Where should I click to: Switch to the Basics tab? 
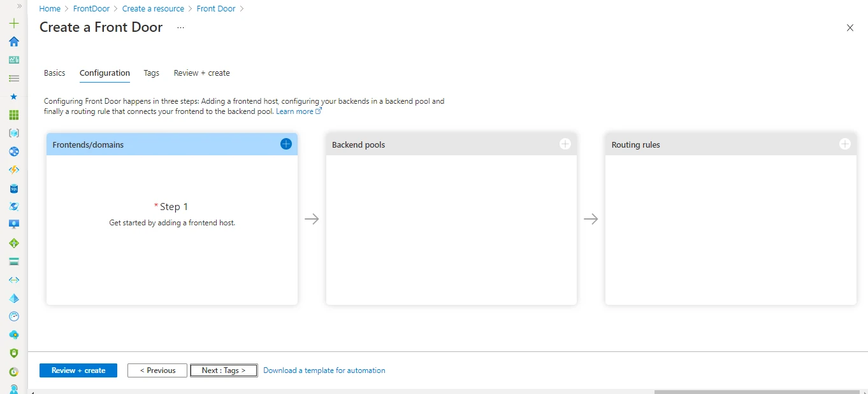(x=55, y=73)
